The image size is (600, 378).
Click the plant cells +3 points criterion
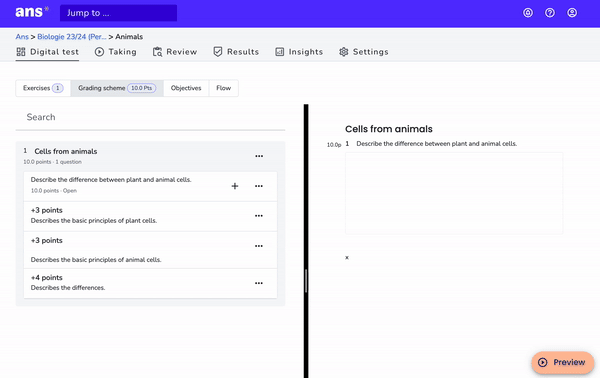150,216
